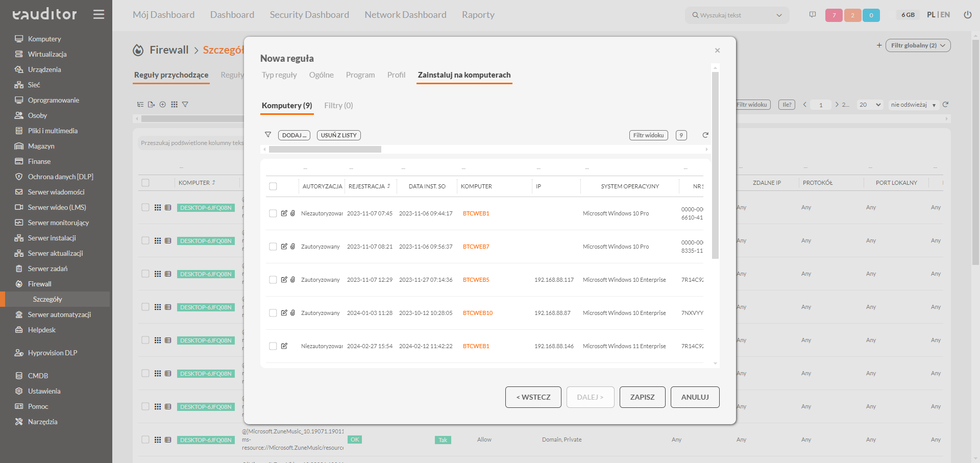The height and width of the screenshot is (463, 980).
Task: Check the BTCWEB10 row checkbox
Action: click(x=273, y=313)
